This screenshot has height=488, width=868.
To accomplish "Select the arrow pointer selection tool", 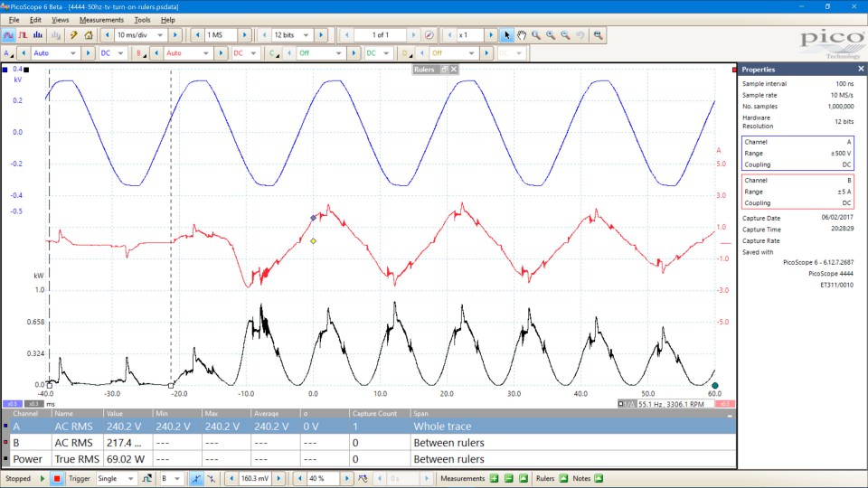I will coord(506,35).
